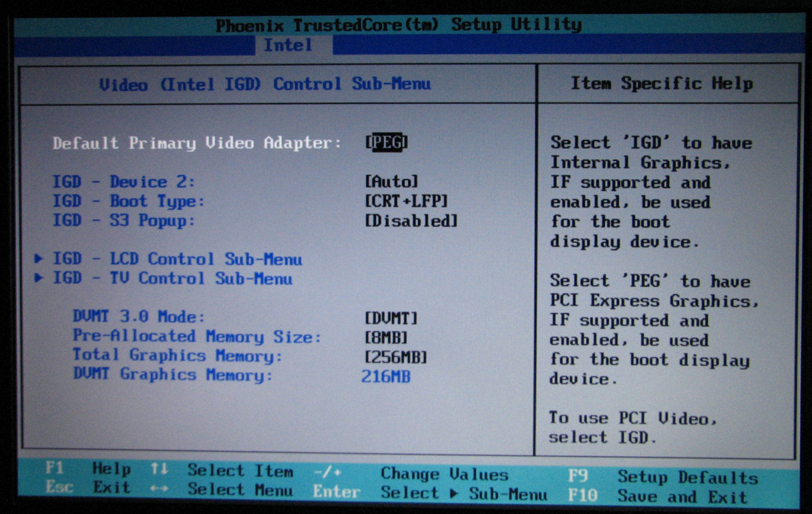812x514 pixels.
Task: Change the IGD - Boot Type CRT+LFP value
Action: [x=406, y=201]
